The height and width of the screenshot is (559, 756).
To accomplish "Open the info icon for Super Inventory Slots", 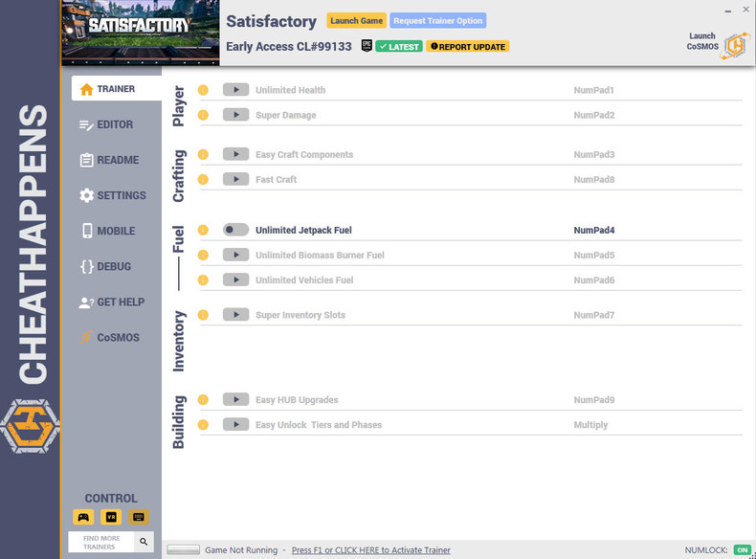I will pyautogui.click(x=203, y=315).
